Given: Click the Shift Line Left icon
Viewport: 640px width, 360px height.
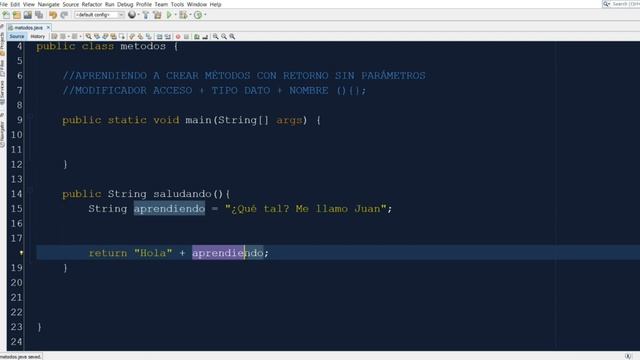Looking at the screenshot, I should click(160, 37).
